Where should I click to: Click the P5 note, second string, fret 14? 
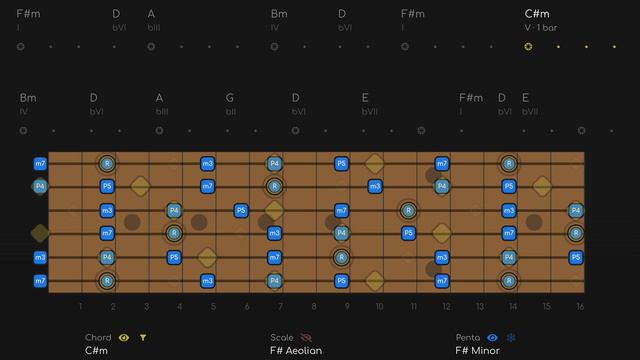pyautogui.click(x=509, y=187)
